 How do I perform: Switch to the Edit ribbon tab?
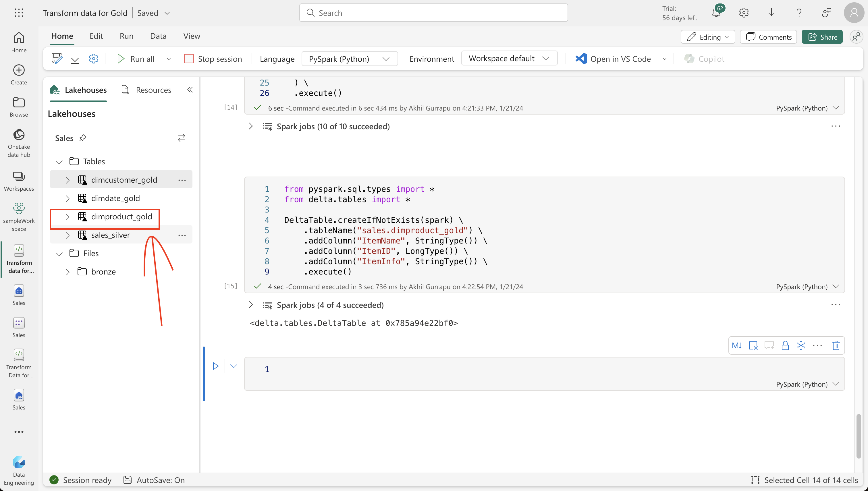pyautogui.click(x=96, y=36)
